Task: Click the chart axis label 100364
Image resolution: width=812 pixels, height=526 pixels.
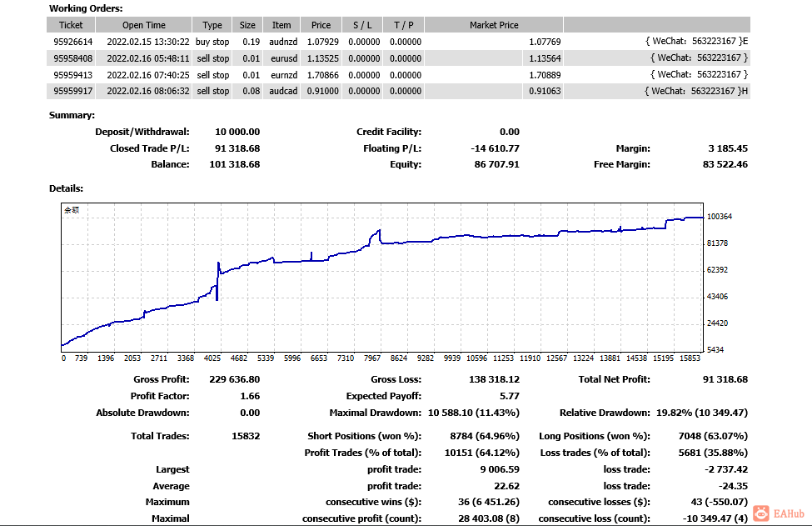Action: (x=720, y=217)
